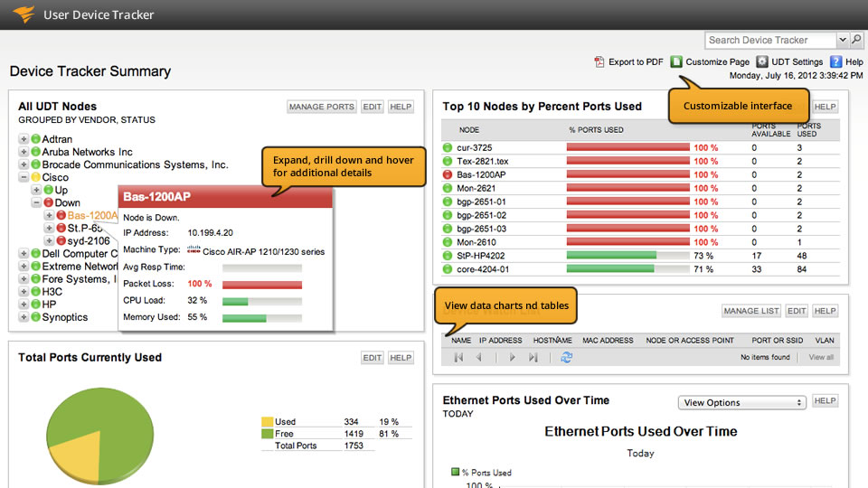Expand the syd-2106 node
The image size is (868, 488).
coord(49,240)
